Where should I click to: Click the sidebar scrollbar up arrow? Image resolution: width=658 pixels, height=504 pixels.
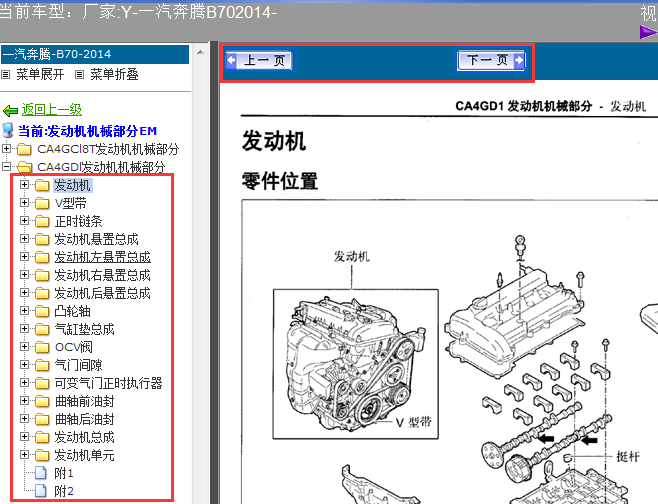tap(200, 52)
